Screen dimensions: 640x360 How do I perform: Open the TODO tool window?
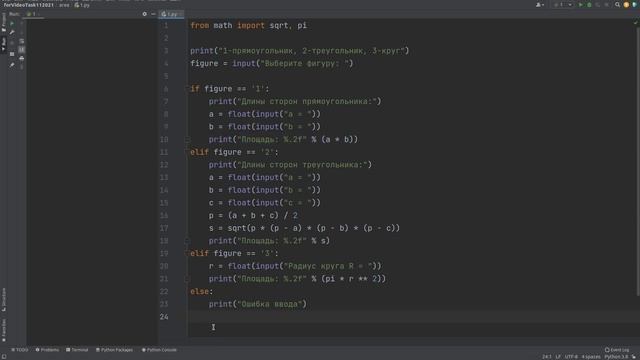20,350
